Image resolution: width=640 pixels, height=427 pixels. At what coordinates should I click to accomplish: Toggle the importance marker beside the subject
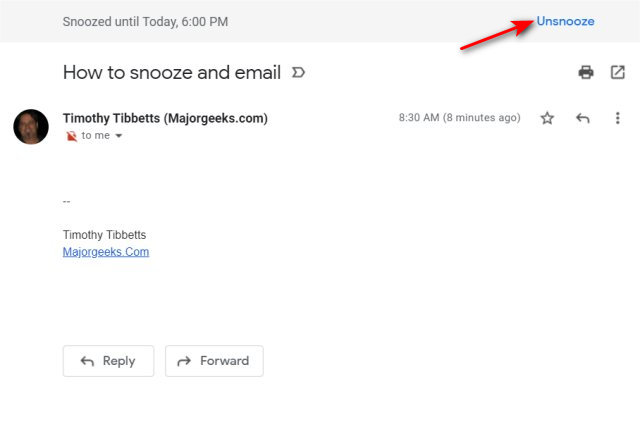pos(298,73)
